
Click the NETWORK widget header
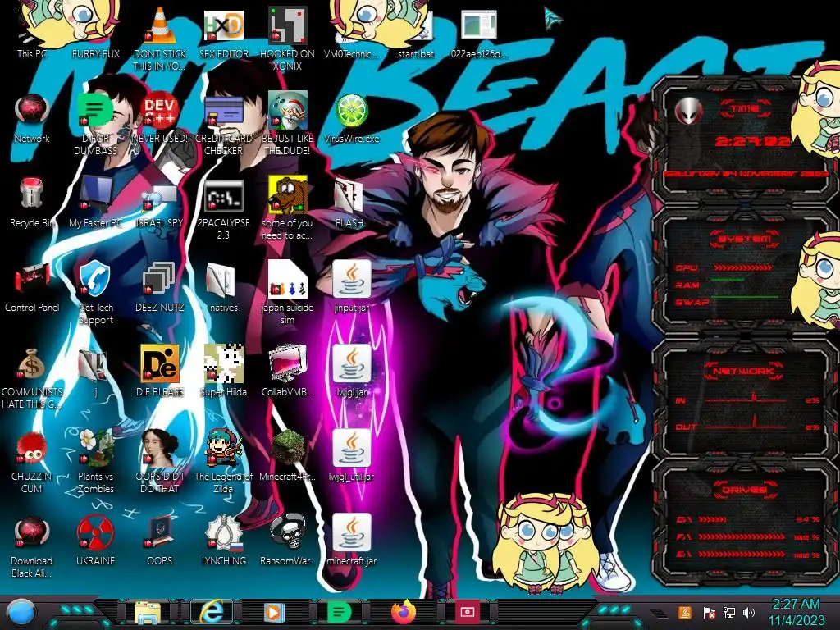[x=744, y=371]
